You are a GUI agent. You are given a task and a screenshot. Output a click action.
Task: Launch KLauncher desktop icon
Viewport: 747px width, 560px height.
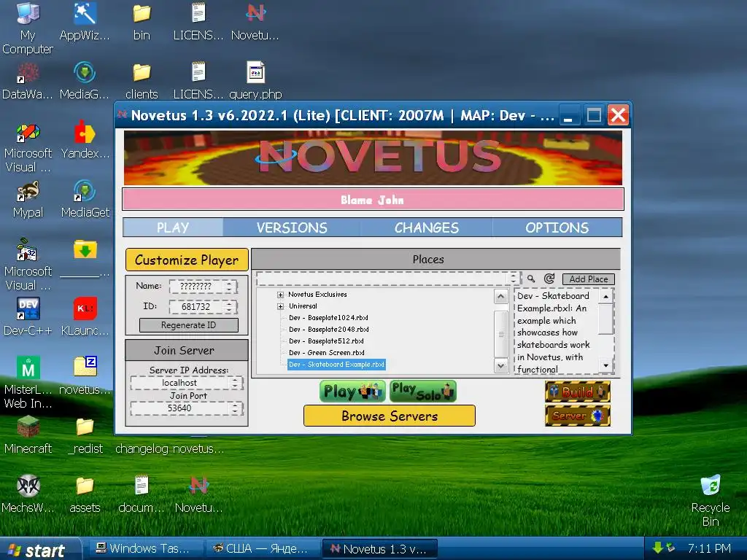(85, 316)
